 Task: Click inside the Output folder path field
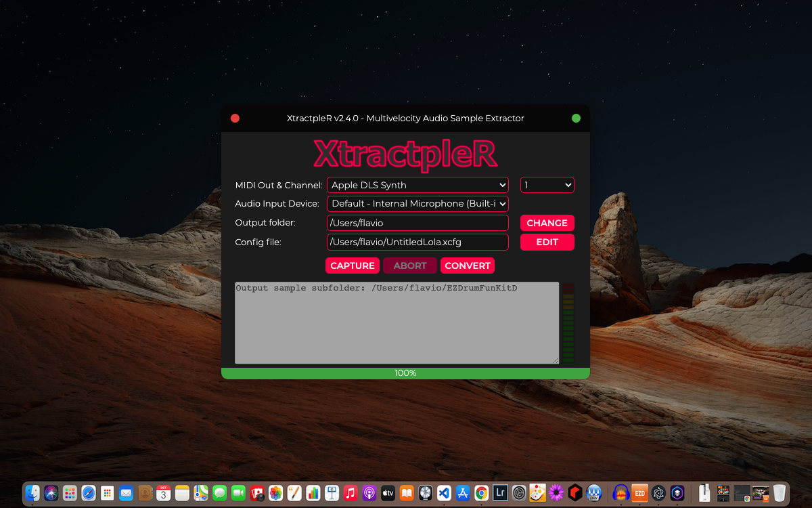[x=418, y=222]
